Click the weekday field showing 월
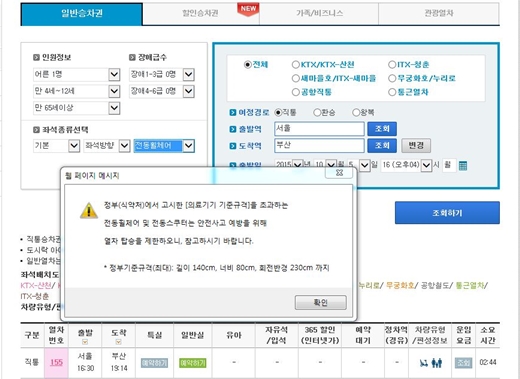 449,165
